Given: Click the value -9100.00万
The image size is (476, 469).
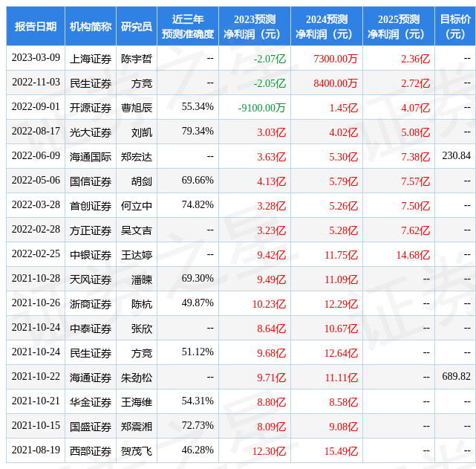Looking at the screenshot, I should click(x=262, y=108).
